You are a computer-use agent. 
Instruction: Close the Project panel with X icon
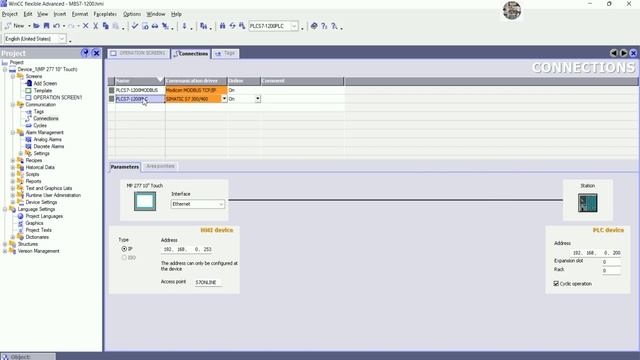click(96, 53)
